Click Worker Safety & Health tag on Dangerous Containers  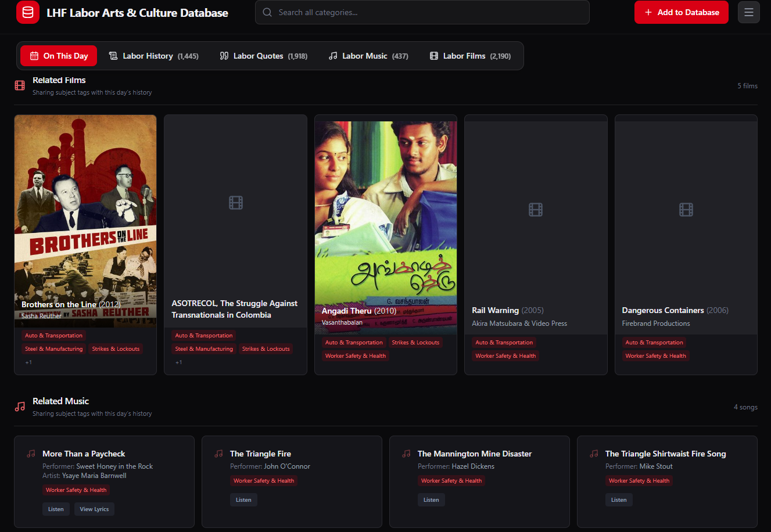[656, 356]
